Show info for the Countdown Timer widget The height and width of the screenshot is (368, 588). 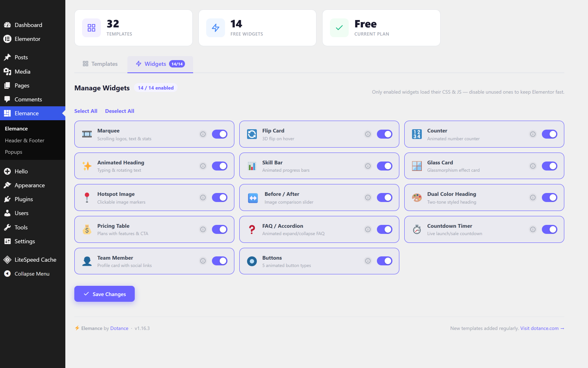(x=533, y=229)
